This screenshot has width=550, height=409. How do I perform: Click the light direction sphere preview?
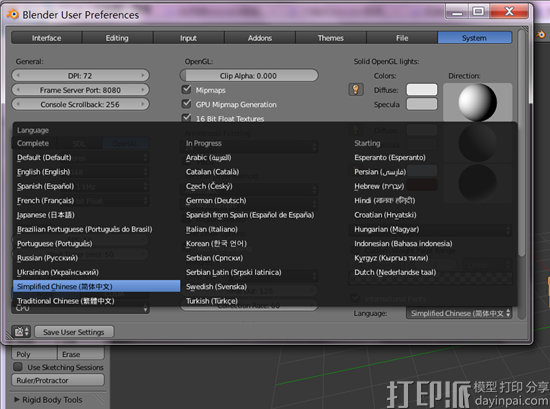(477, 102)
